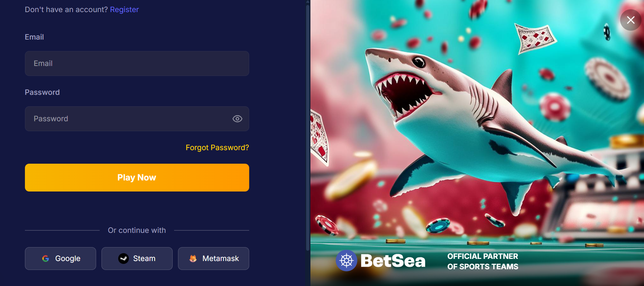Submit login with Play Now button
This screenshot has width=644, height=286.
[x=137, y=178]
